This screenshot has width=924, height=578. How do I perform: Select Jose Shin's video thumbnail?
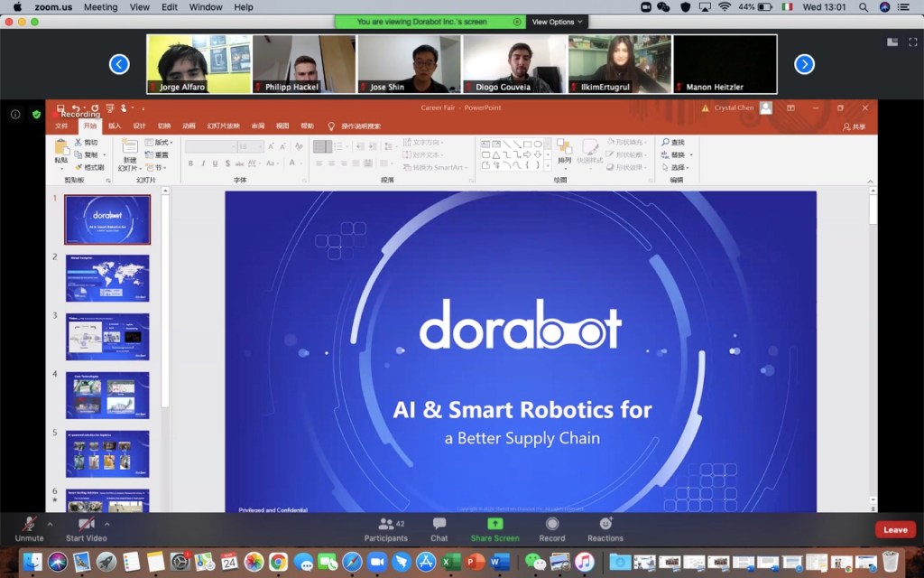409,64
